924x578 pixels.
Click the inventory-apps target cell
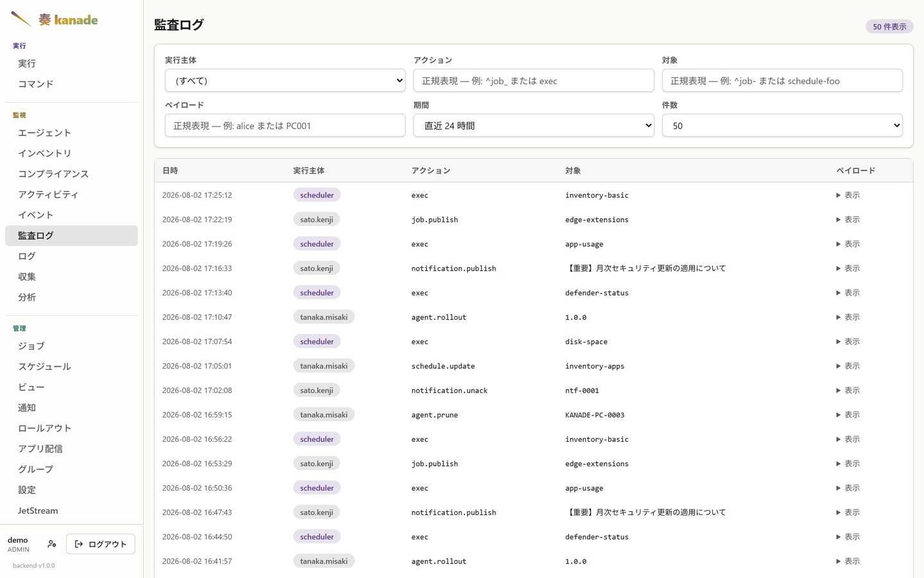(x=595, y=366)
